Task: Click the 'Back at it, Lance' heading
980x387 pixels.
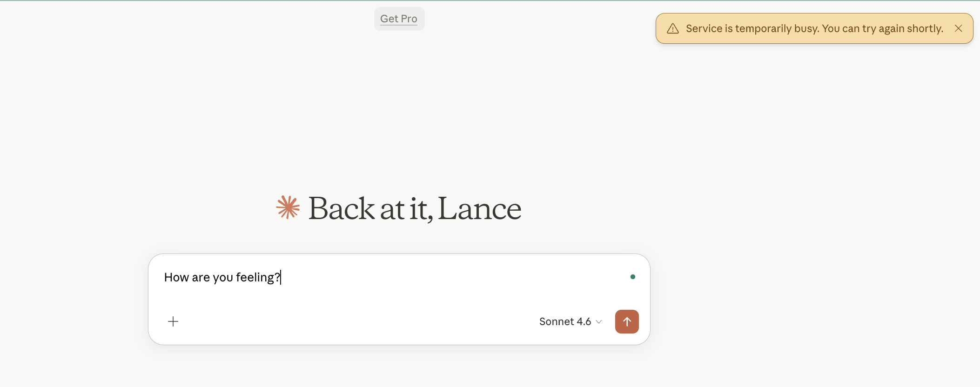Action: 414,208
